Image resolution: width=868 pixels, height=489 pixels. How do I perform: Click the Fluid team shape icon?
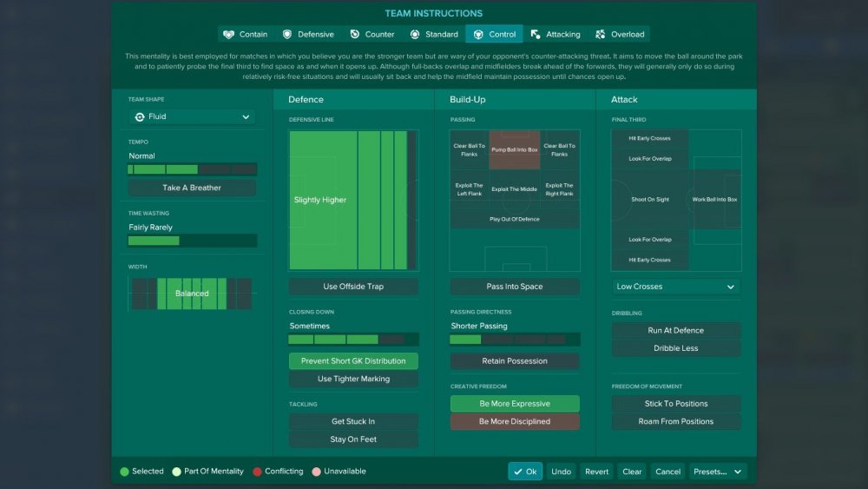(x=140, y=117)
